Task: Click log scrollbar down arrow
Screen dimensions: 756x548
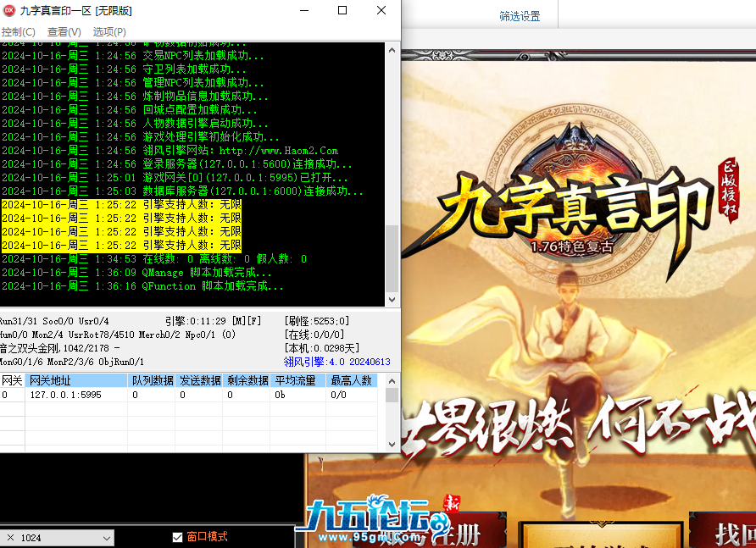Action: 392,299
